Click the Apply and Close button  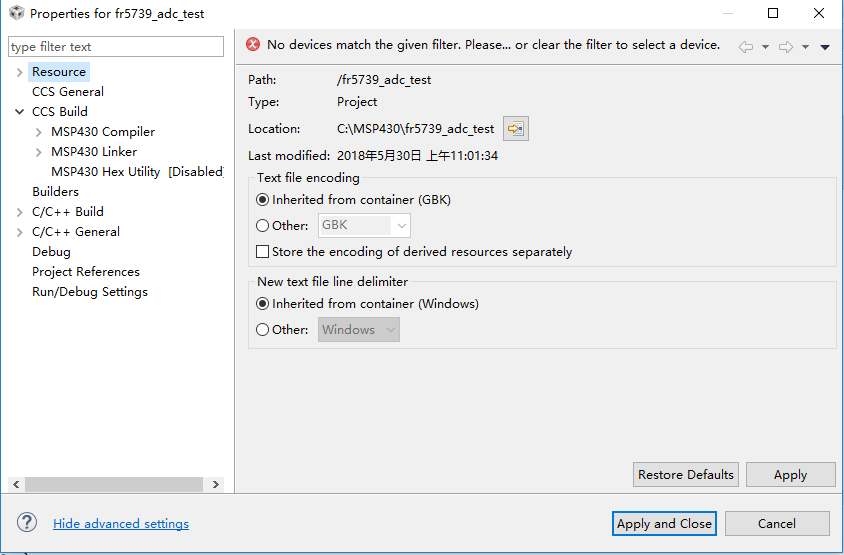(664, 523)
